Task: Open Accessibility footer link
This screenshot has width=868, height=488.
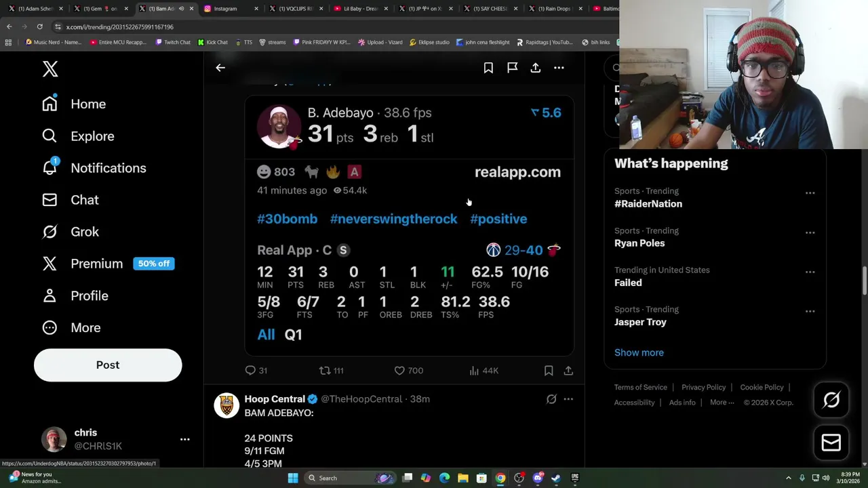Action: (x=634, y=403)
